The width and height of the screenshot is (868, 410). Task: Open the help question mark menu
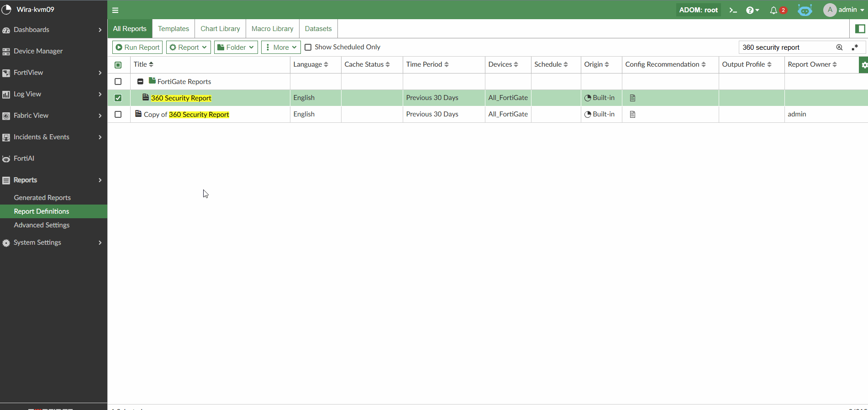pos(752,10)
